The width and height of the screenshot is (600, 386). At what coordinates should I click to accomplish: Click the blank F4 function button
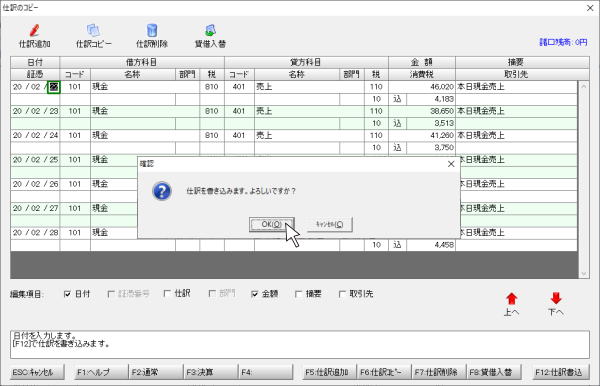point(265,372)
